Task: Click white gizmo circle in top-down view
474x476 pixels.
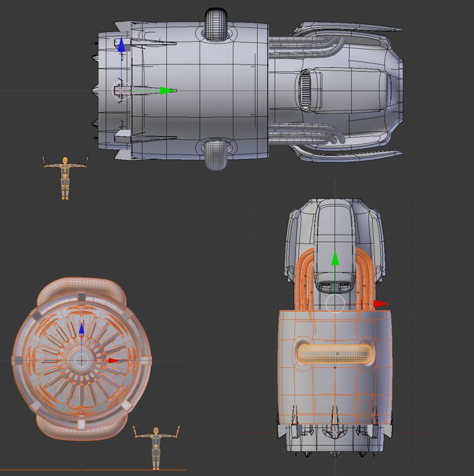Action: [x=335, y=304]
